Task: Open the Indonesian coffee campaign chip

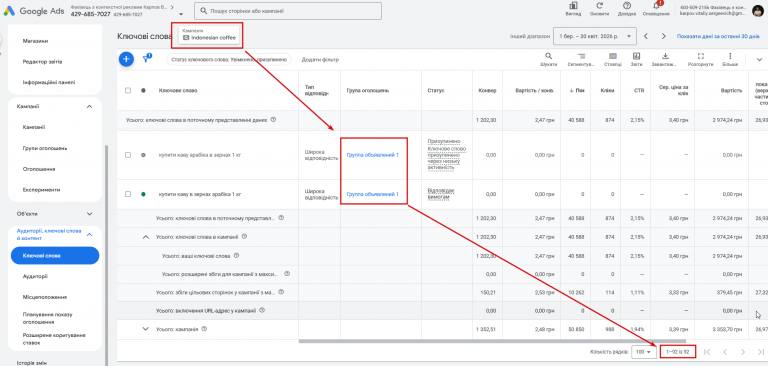Action: (210, 35)
